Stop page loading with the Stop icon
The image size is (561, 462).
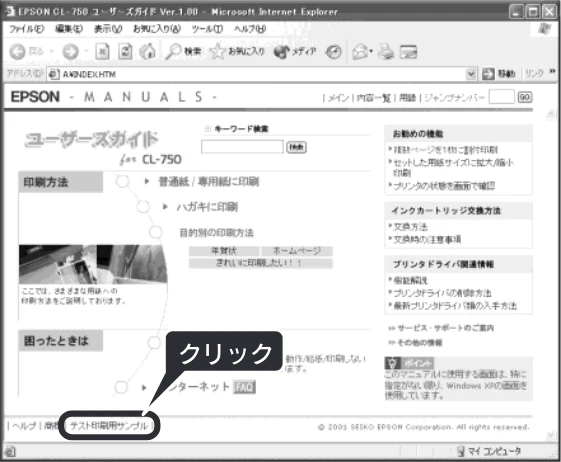coord(102,52)
